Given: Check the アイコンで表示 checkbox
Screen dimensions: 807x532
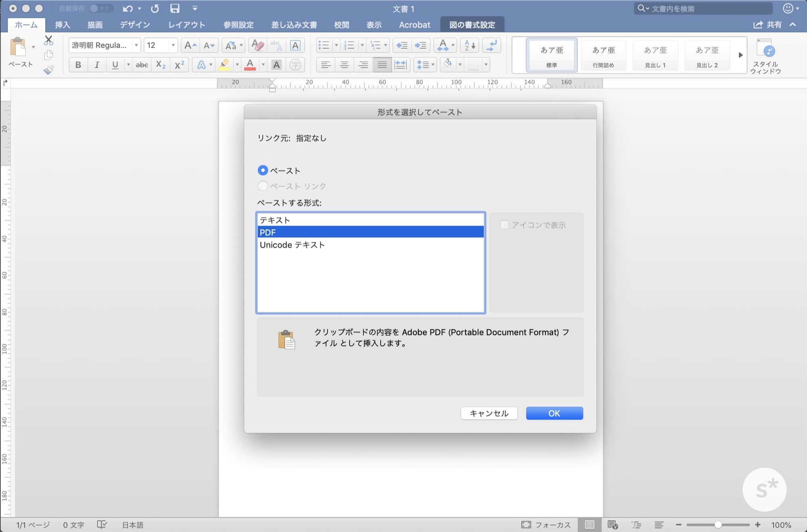Looking at the screenshot, I should point(504,225).
